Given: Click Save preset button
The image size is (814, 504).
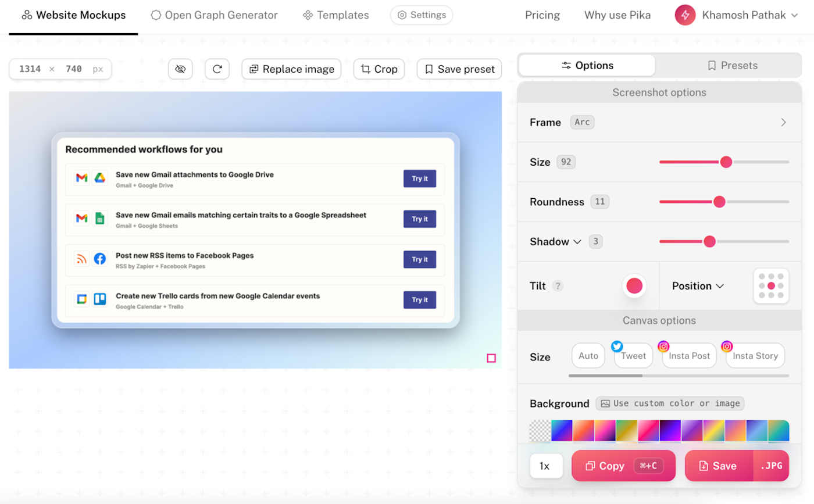Looking at the screenshot, I should click(x=459, y=69).
